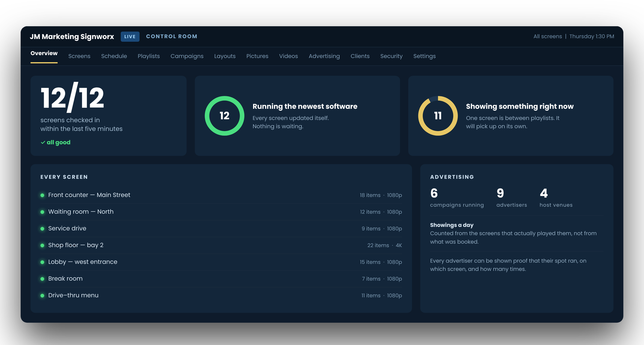Click status dot for Front counter — Main Street
The image size is (644, 345).
click(42, 195)
